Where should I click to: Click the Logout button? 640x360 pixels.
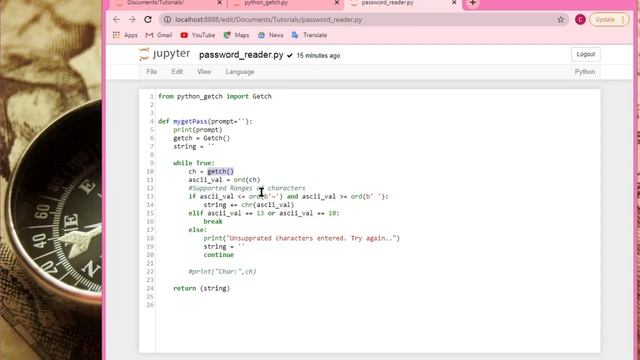586,54
